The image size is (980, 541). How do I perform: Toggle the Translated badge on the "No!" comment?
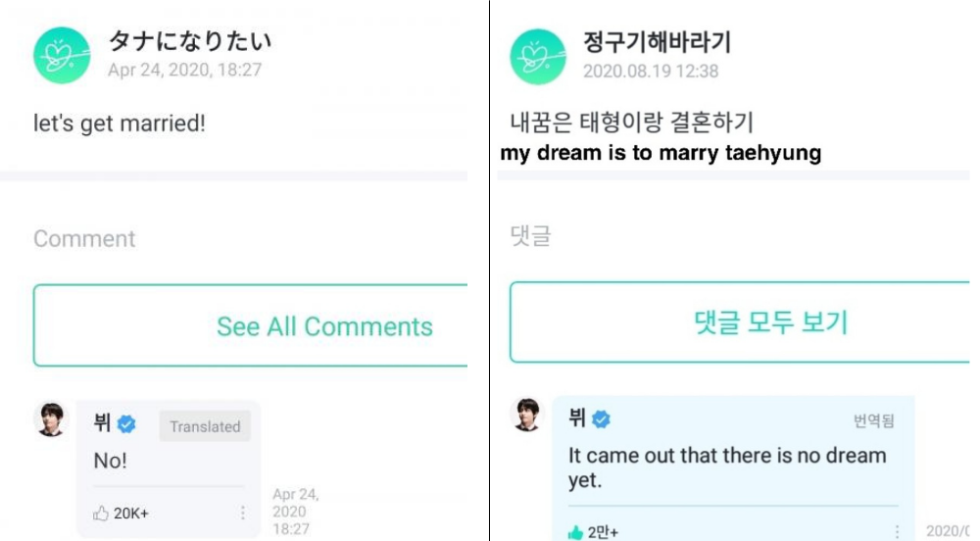tap(204, 426)
